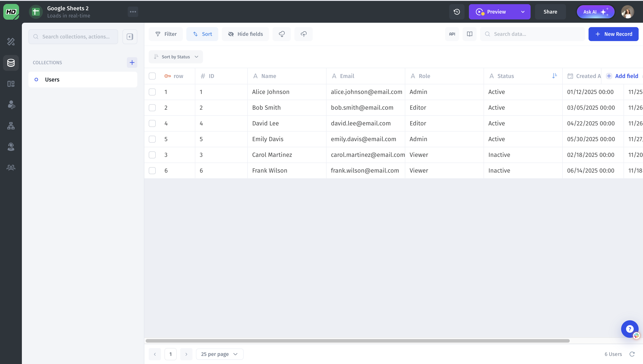
Task: Click the New Record button
Action: pos(613,34)
